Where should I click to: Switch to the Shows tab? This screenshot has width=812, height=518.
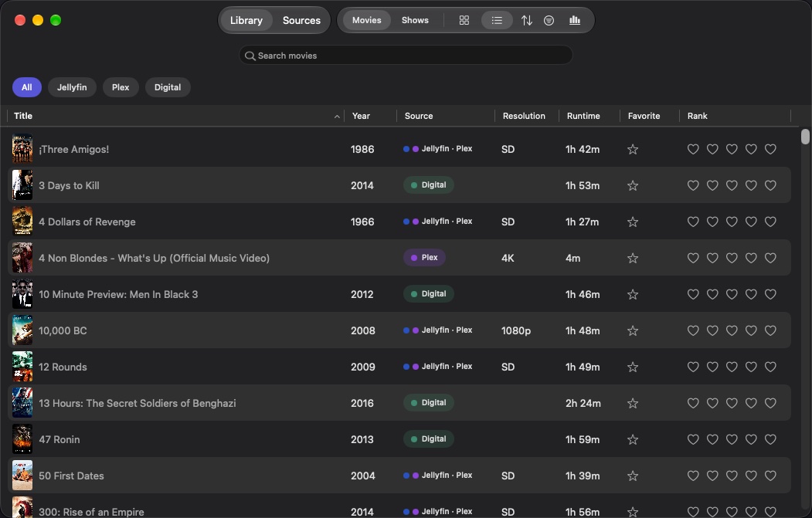point(415,20)
